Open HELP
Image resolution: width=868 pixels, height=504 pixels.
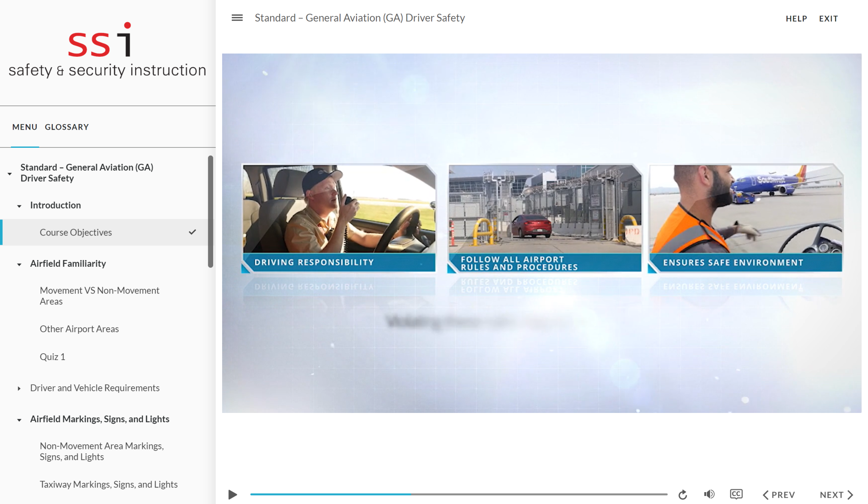(796, 18)
